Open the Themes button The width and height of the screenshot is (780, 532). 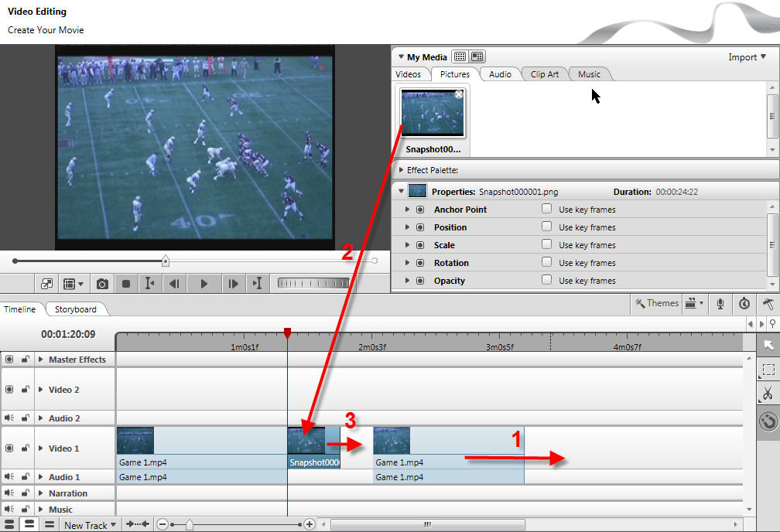[x=657, y=303]
